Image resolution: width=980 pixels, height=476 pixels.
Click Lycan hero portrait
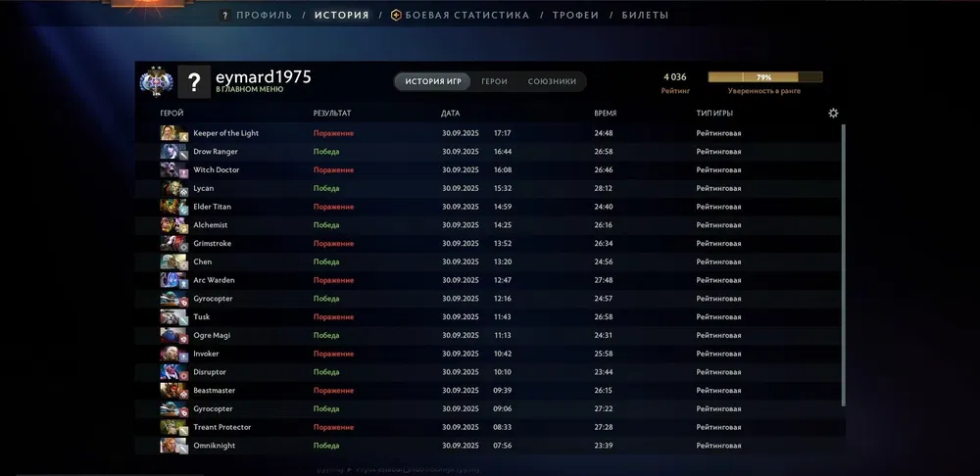pyautogui.click(x=173, y=188)
